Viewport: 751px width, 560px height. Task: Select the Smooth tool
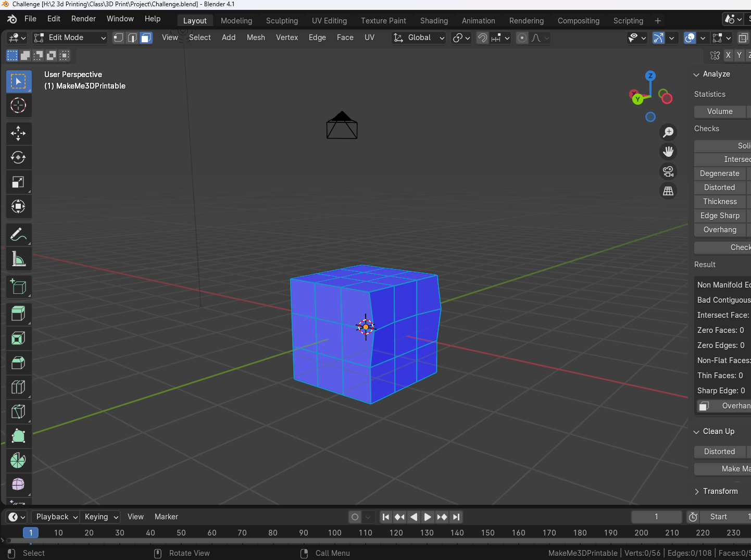(18, 484)
